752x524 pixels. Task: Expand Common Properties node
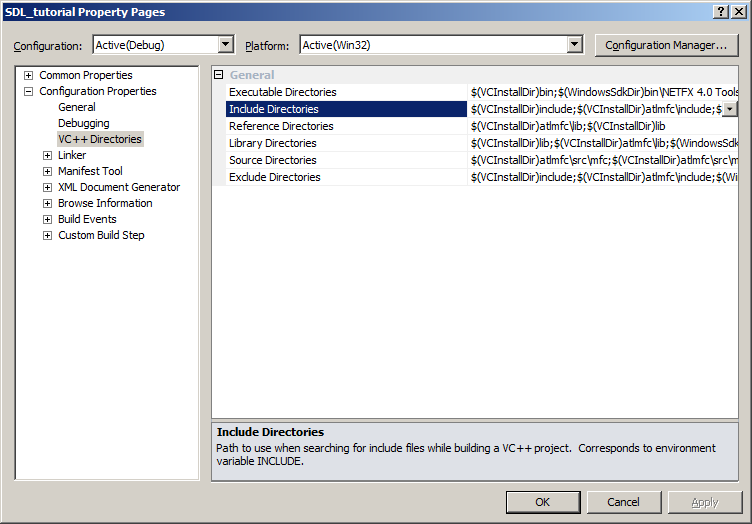29,75
